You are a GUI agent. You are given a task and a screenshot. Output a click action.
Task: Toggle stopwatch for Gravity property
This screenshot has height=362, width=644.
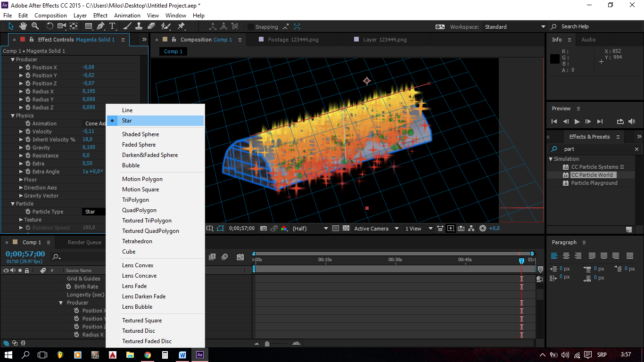28,148
